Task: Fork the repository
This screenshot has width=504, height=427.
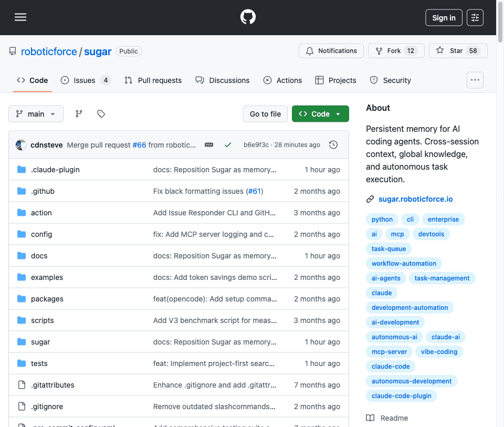Action: [x=396, y=51]
